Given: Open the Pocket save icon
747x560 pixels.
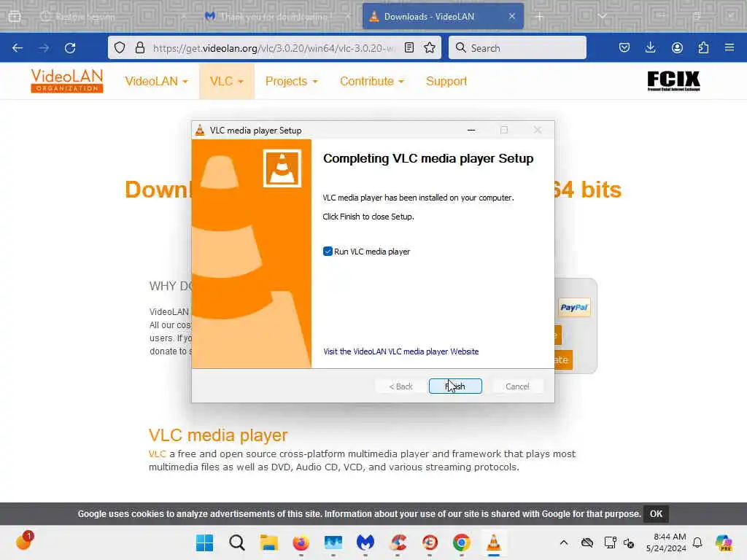Looking at the screenshot, I should pos(624,47).
